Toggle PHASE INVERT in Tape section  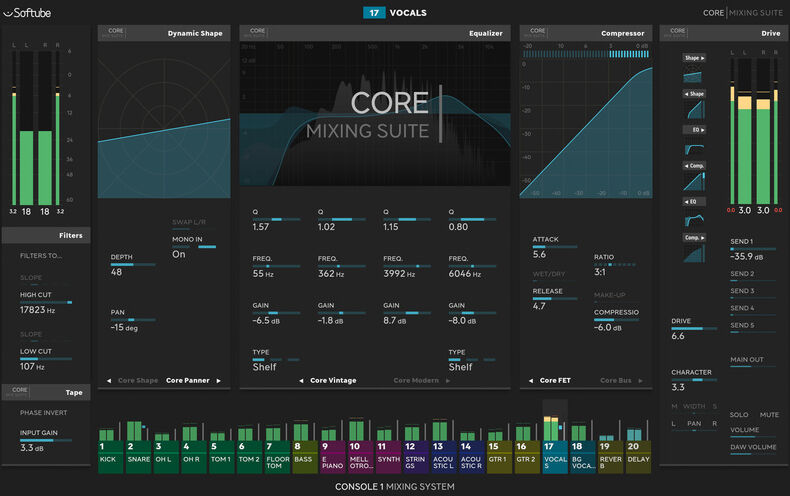tap(43, 412)
